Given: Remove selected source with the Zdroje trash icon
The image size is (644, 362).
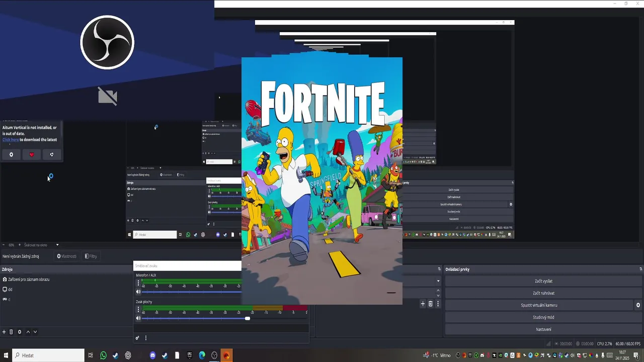Looking at the screenshot, I should 11,332.
